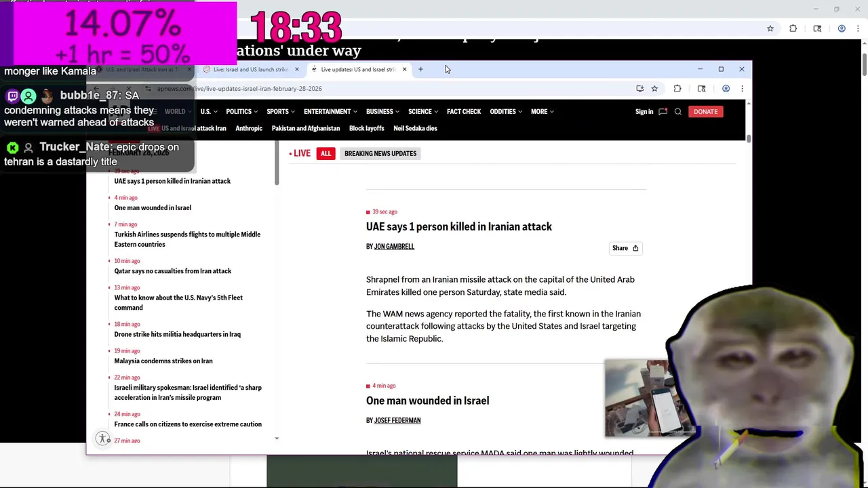Click the red Donate button
The height and width of the screenshot is (488, 868).
[x=705, y=112]
